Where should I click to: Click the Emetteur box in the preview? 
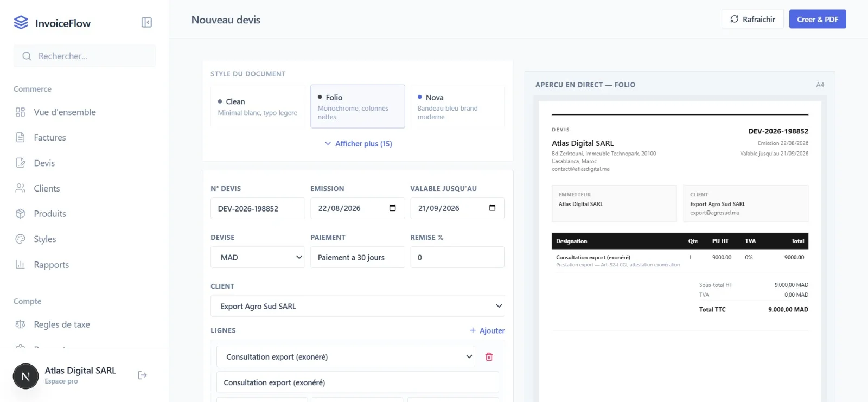(614, 203)
